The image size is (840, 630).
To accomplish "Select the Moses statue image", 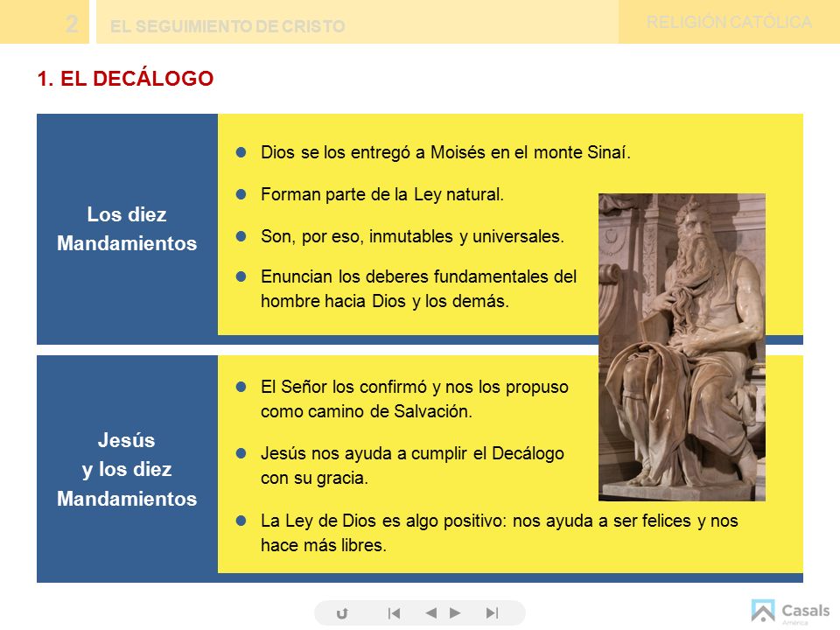I will 682,347.
